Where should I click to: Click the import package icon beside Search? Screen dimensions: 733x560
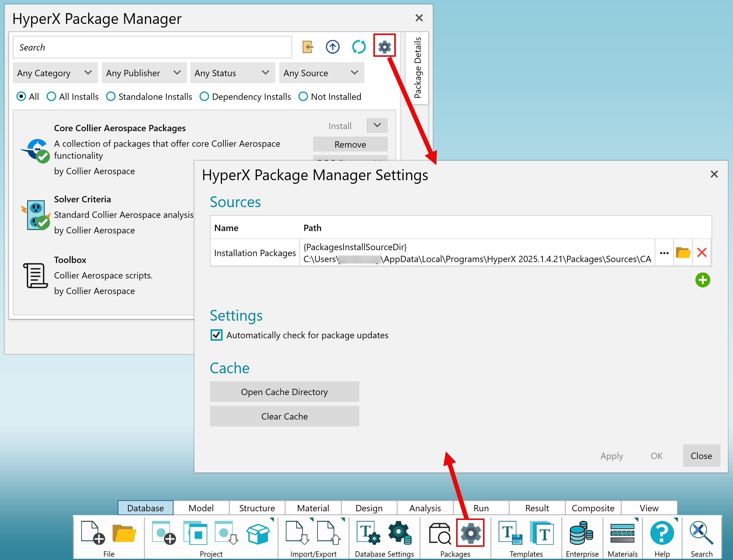308,47
